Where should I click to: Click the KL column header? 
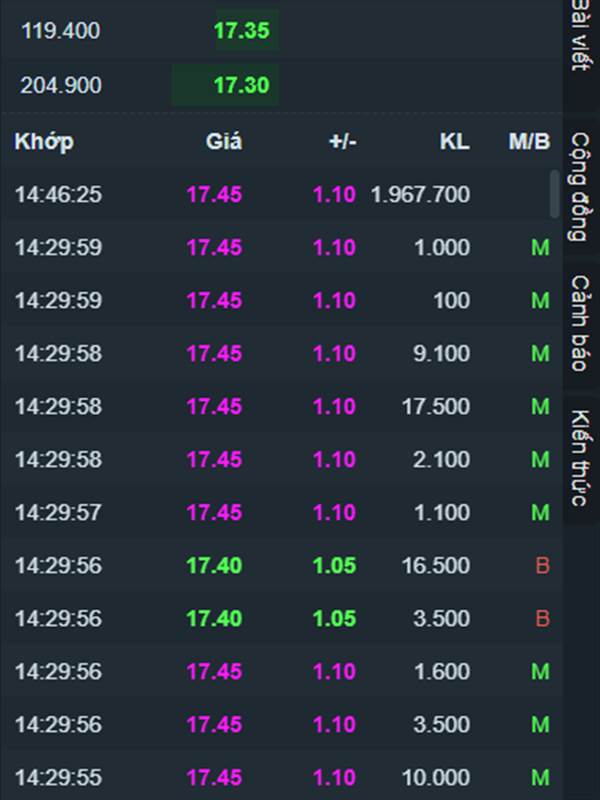pyautogui.click(x=455, y=141)
